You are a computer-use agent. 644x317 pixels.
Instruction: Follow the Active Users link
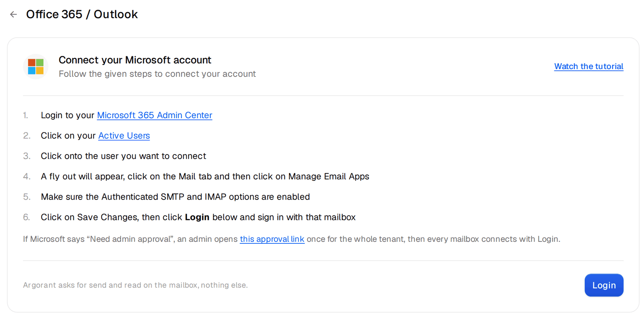(124, 136)
